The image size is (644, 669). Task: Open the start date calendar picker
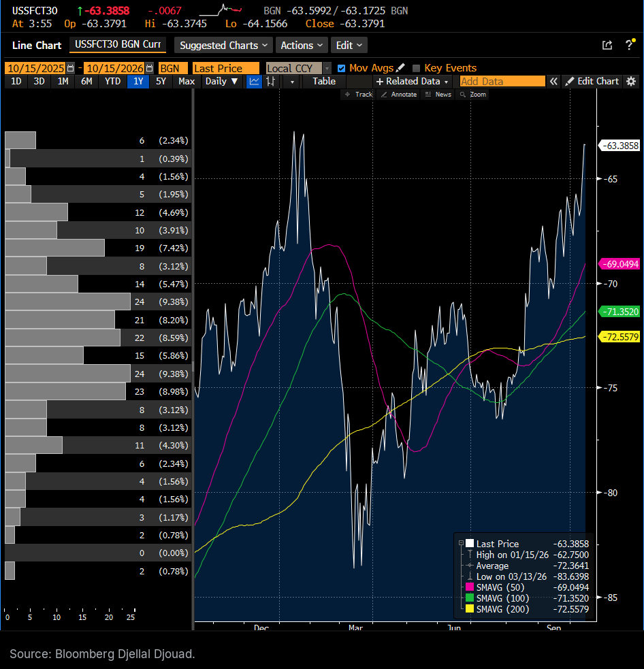point(70,68)
